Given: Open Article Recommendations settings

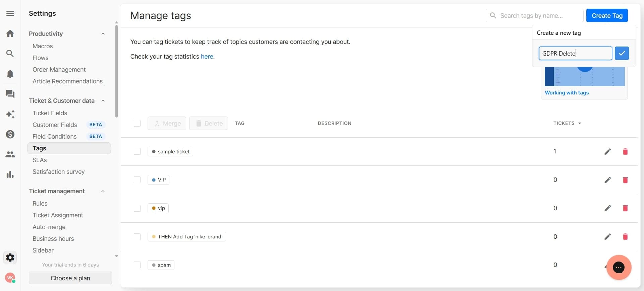Looking at the screenshot, I should point(67,81).
